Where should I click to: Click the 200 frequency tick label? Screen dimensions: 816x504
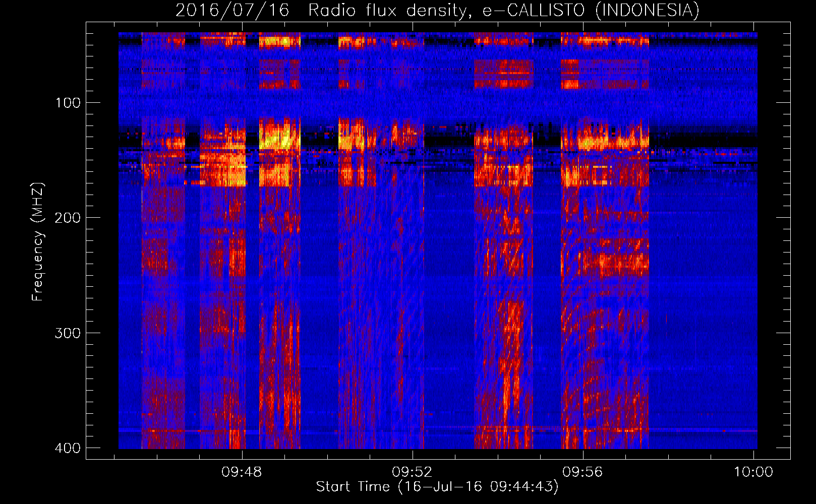[x=68, y=218]
